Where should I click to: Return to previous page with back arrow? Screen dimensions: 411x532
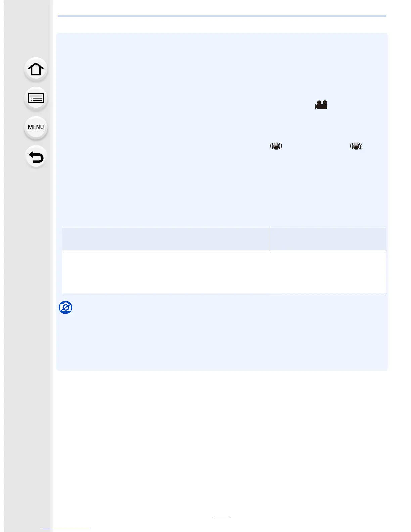36,157
